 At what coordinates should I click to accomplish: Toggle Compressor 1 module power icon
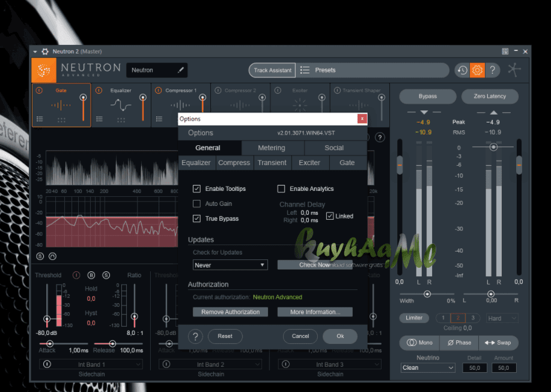[159, 90]
